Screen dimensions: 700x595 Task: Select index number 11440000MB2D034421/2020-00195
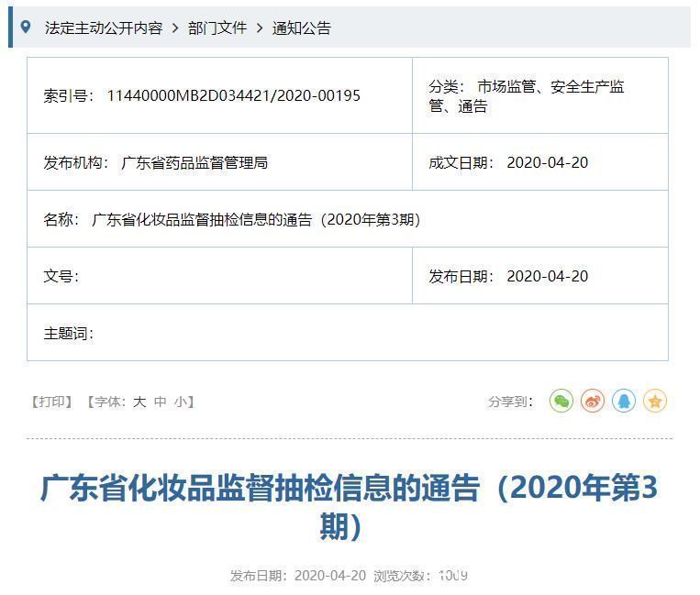click(x=233, y=95)
